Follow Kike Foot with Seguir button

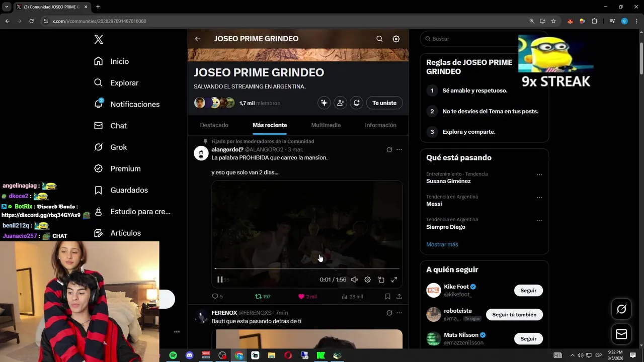coord(528,291)
